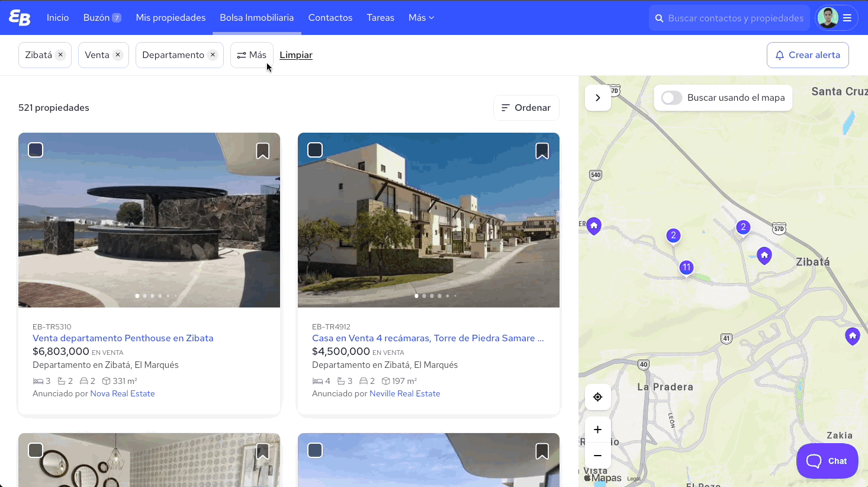
Task: Check the EB-TR5310 property checkbox
Action: tap(36, 150)
